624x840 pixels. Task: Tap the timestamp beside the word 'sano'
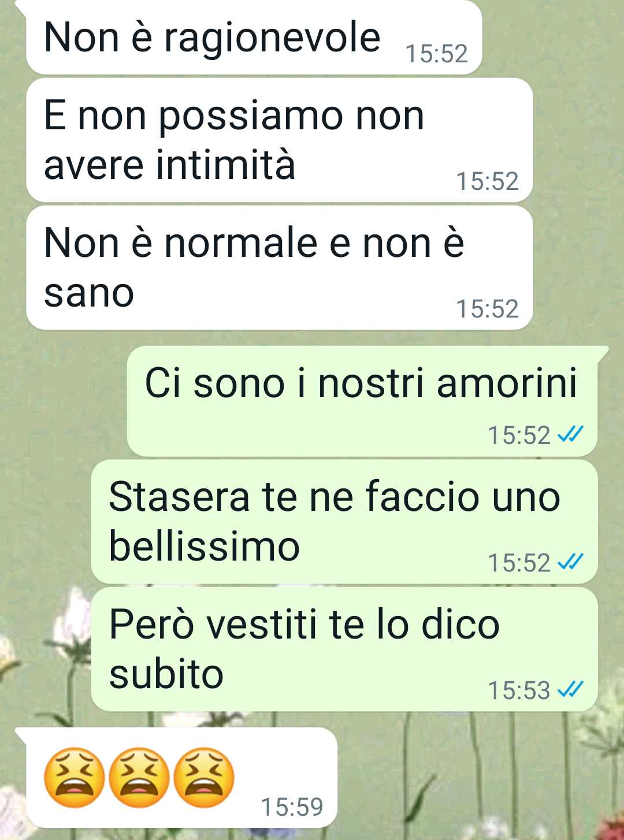(x=487, y=309)
